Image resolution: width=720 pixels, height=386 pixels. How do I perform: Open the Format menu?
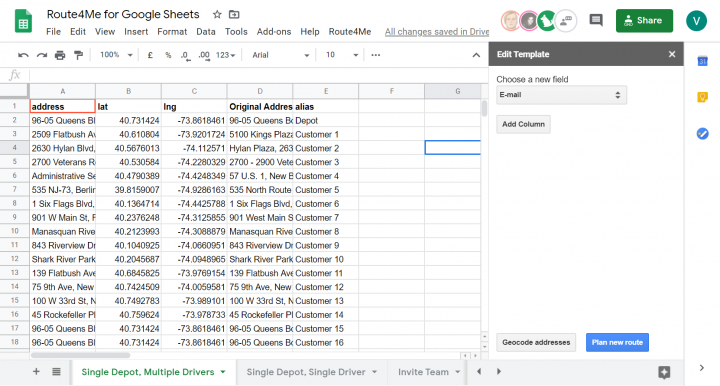[172, 32]
